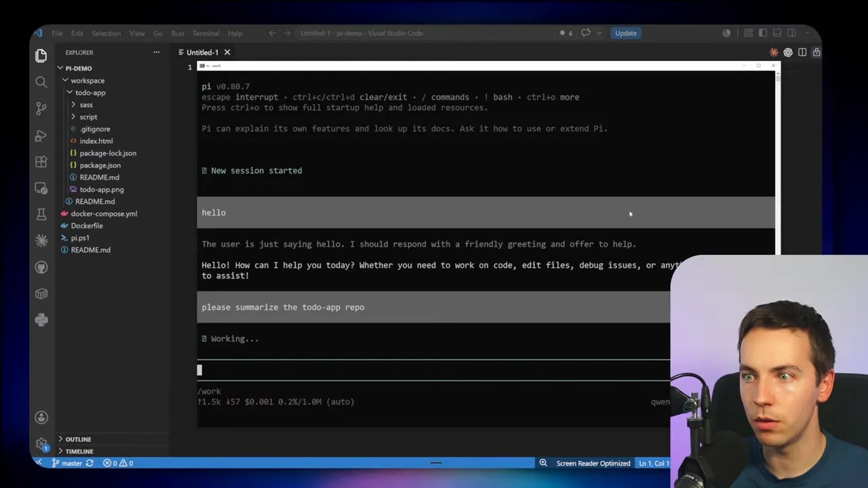Click the remote window icon in status bar
868x488 pixels.
point(39,463)
